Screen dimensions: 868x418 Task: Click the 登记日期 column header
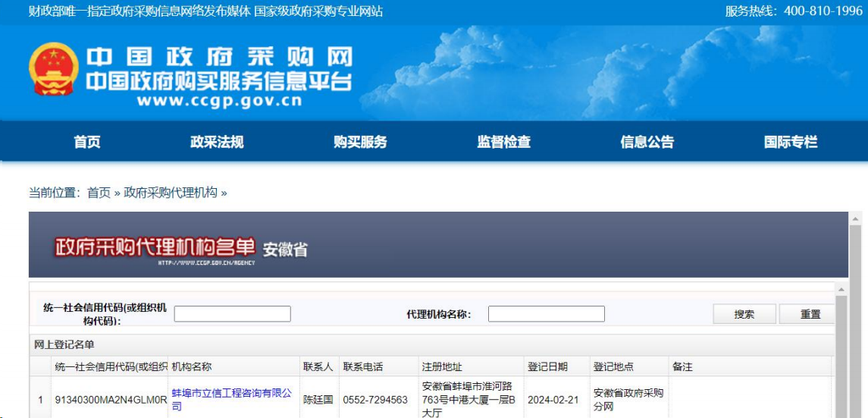tap(547, 366)
